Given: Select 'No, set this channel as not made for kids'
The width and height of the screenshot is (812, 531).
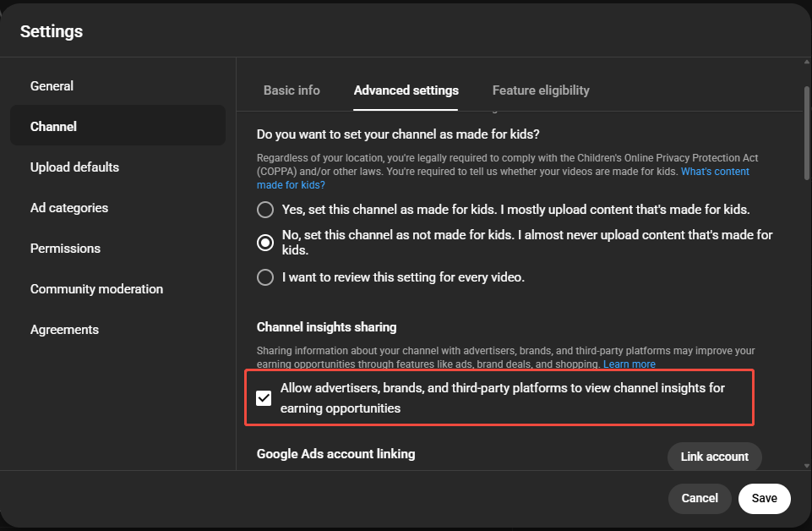Looking at the screenshot, I should (264, 243).
